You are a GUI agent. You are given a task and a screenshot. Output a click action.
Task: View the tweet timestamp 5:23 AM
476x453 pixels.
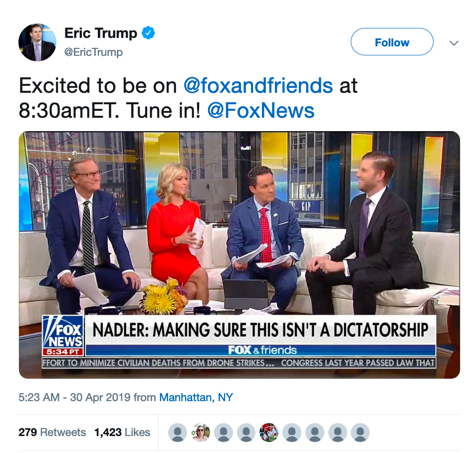[39, 397]
